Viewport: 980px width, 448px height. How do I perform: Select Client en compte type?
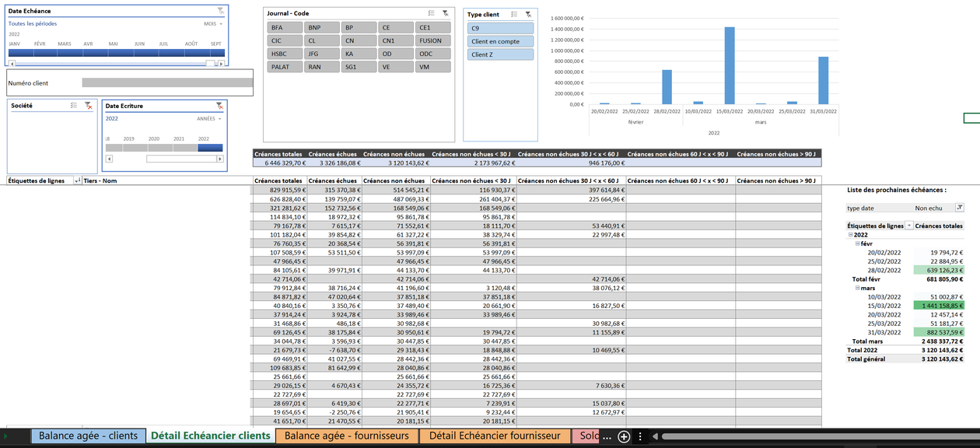500,41
